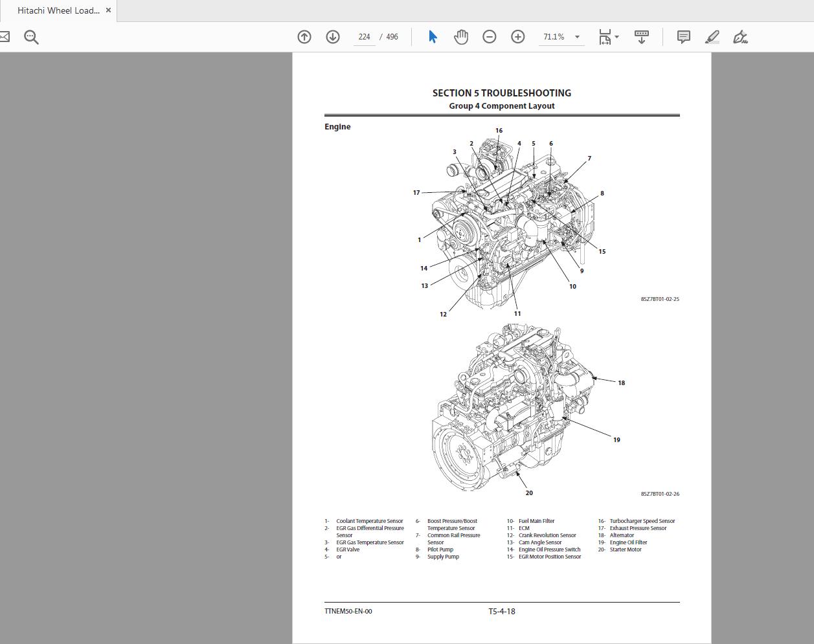This screenshot has height=644, width=814.
Task: Select the Hitachi Wheel Load document tab
Action: pos(58,10)
